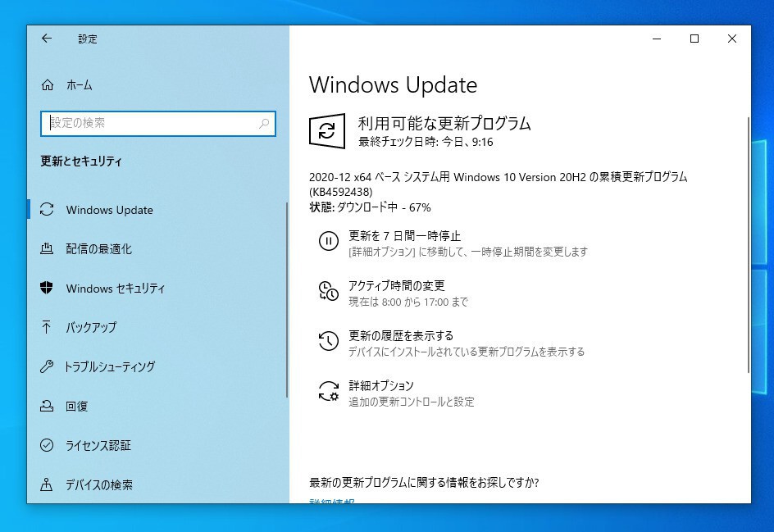Open 詳細オプション advanced options

(x=381, y=385)
